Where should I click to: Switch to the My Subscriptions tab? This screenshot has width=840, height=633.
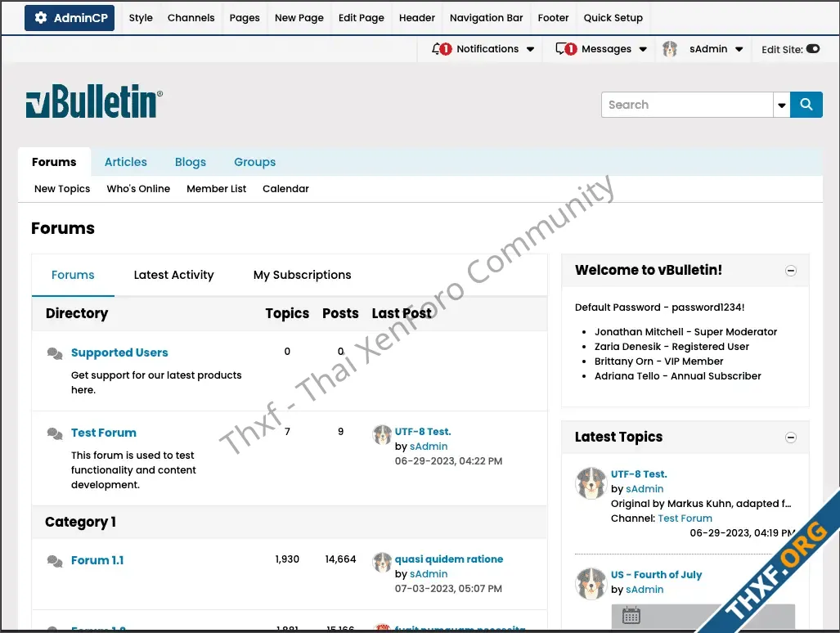click(302, 275)
